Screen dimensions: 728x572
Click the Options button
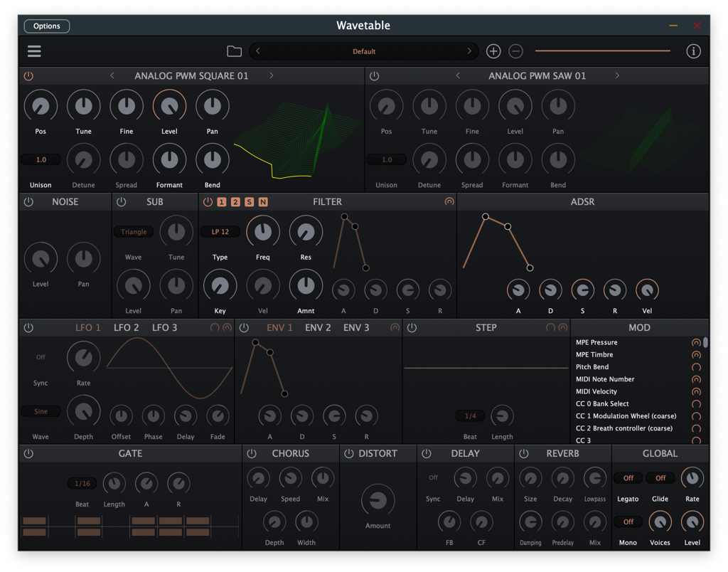[46, 26]
